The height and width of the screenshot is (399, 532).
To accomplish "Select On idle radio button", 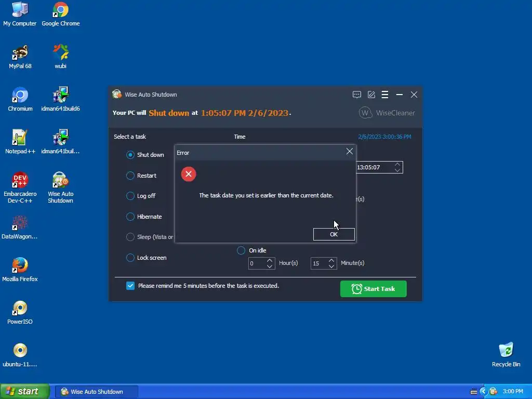I will pyautogui.click(x=241, y=250).
